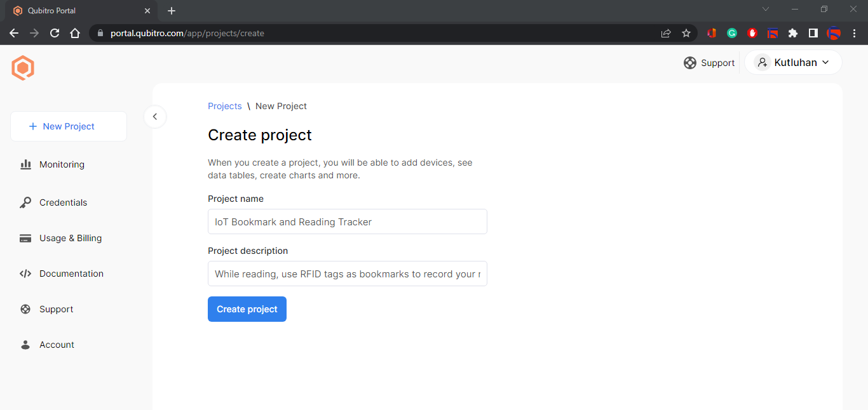Click the Monitoring bar chart icon
Image resolution: width=868 pixels, height=410 pixels.
pos(25,164)
